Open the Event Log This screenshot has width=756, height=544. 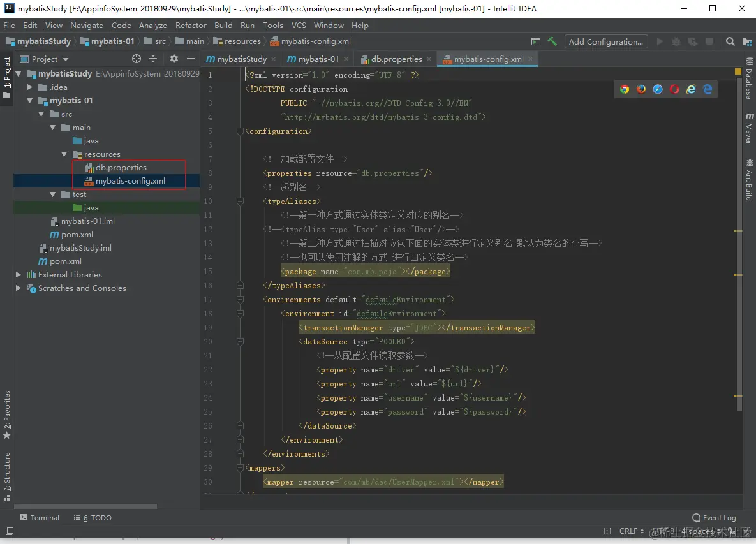(x=714, y=518)
